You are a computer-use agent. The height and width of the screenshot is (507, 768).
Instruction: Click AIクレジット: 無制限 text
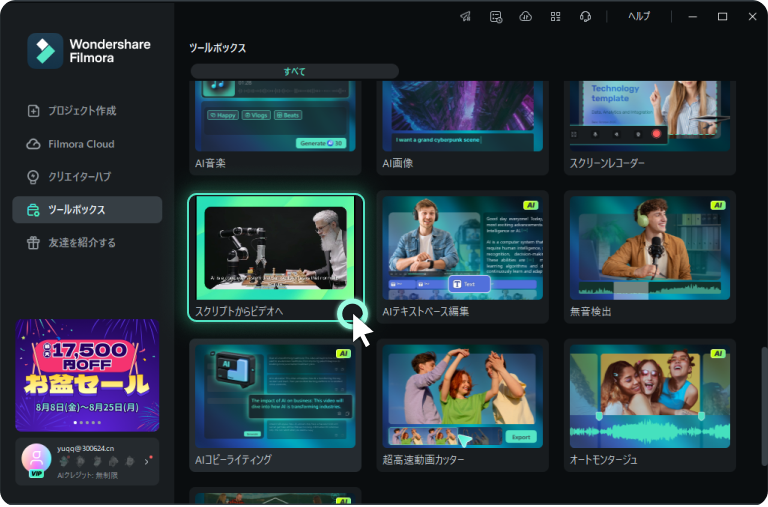(x=87, y=475)
